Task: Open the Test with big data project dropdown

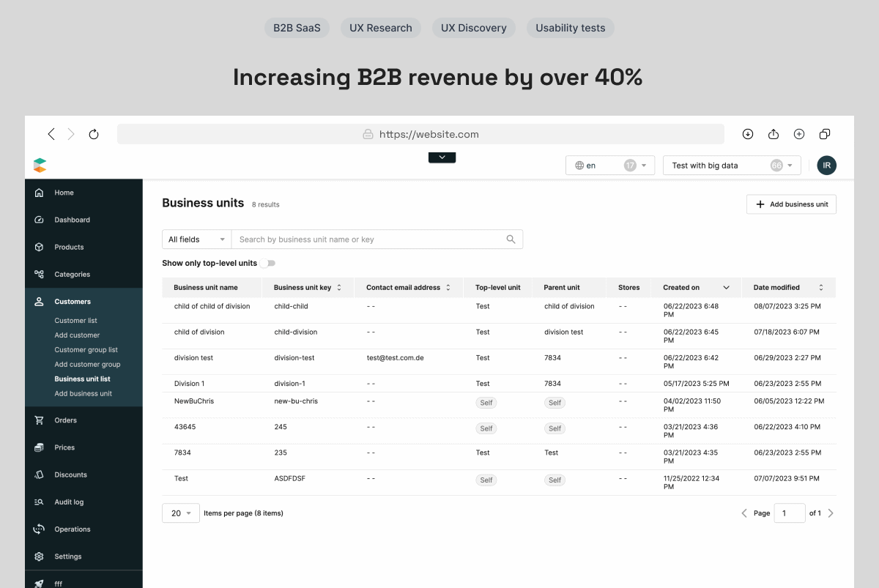Action: [x=732, y=165]
